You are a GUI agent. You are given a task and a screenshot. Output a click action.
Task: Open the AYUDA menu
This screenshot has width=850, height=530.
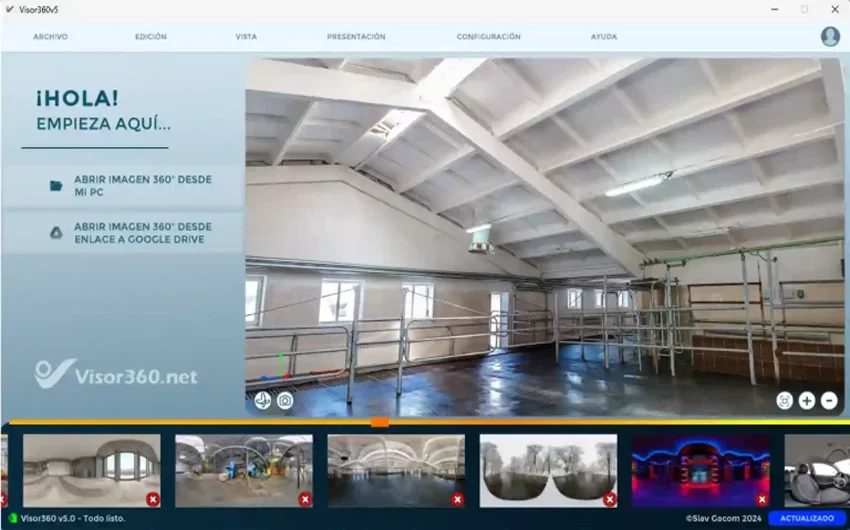click(604, 37)
